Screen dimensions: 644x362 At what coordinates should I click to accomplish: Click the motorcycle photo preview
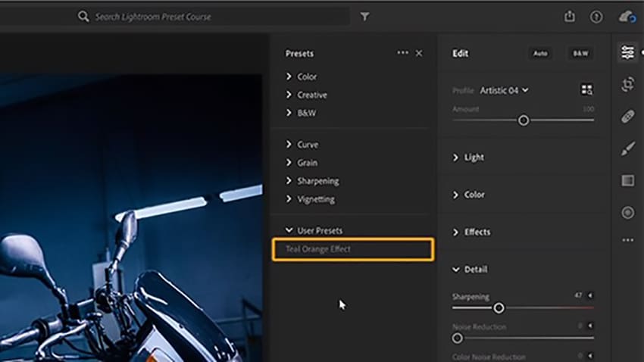[131, 217]
